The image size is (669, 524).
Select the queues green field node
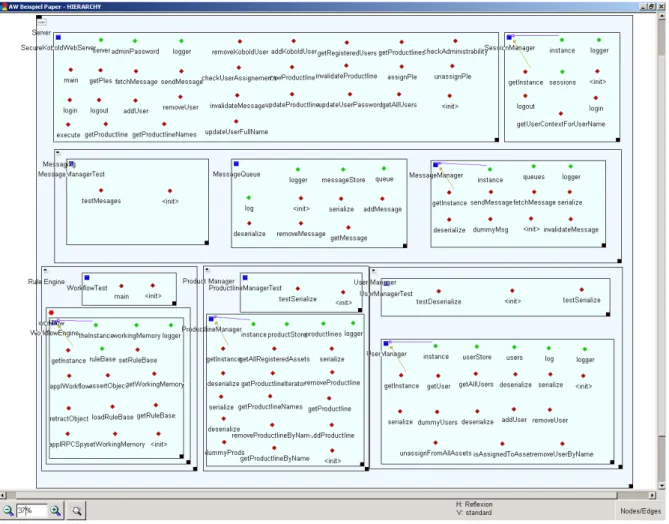[x=534, y=166]
